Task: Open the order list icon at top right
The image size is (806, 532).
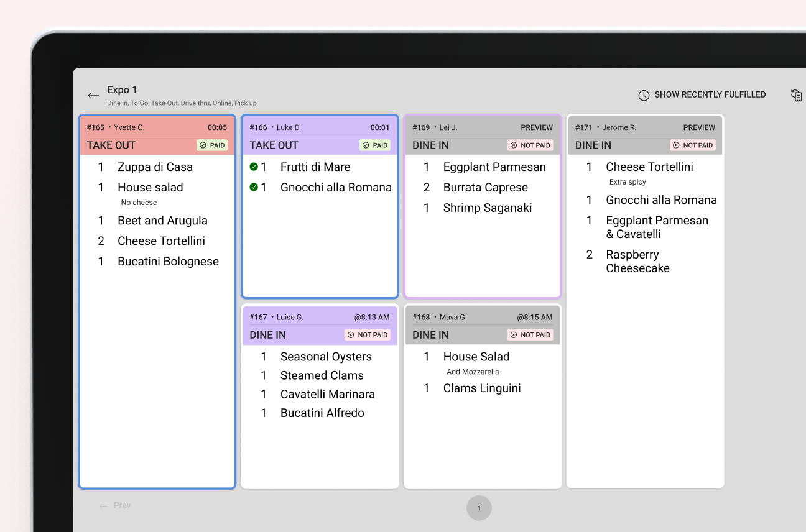Action: [x=796, y=95]
